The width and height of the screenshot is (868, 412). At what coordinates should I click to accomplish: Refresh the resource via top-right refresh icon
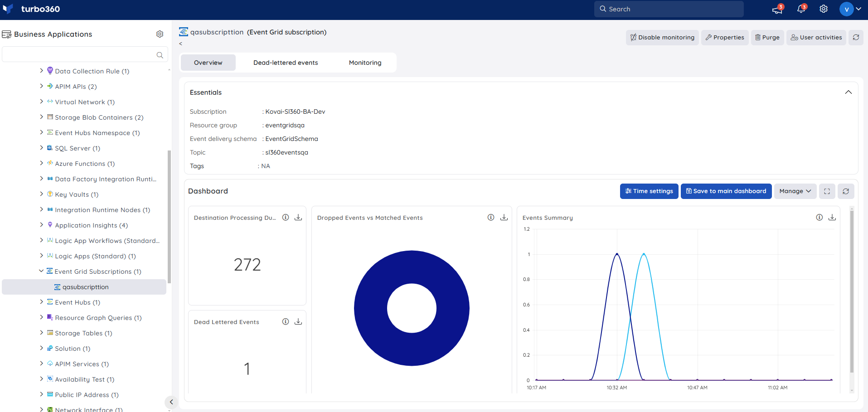pos(856,38)
